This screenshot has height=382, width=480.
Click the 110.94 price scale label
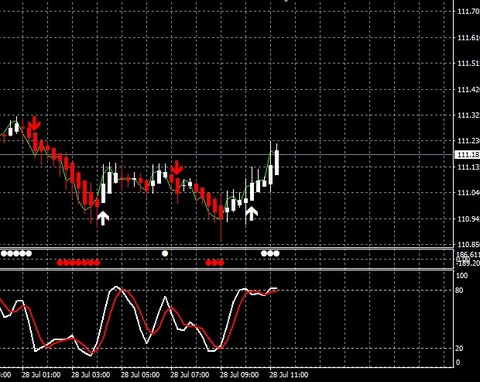tap(469, 219)
